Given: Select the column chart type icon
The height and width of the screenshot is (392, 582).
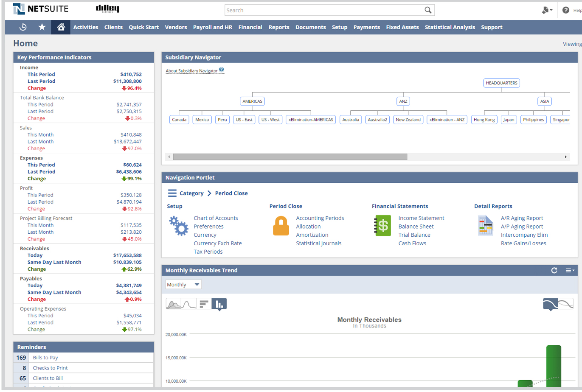Looking at the screenshot, I should pos(219,304).
